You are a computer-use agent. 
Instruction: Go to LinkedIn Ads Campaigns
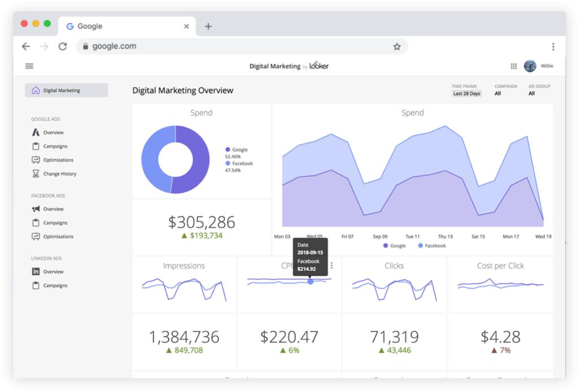click(x=55, y=286)
